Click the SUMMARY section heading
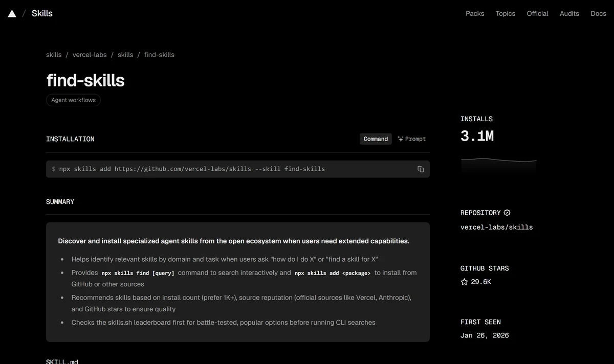The image size is (614, 364). (60, 202)
